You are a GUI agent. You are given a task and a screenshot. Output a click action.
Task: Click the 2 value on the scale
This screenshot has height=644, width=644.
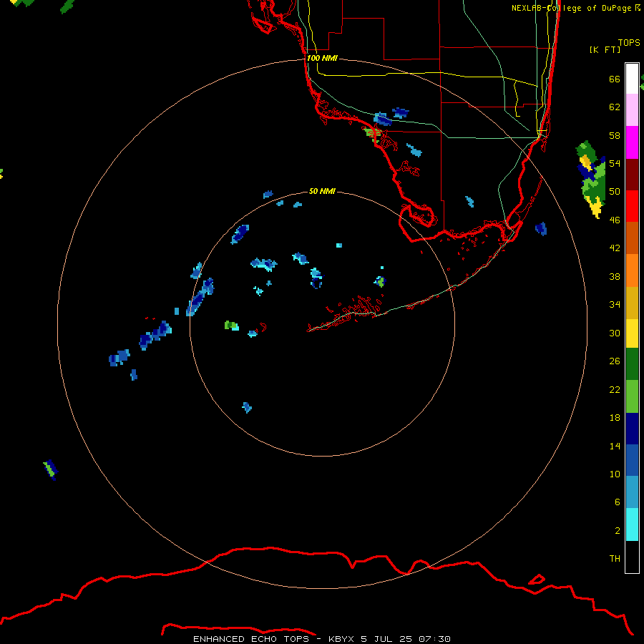[x=617, y=530]
